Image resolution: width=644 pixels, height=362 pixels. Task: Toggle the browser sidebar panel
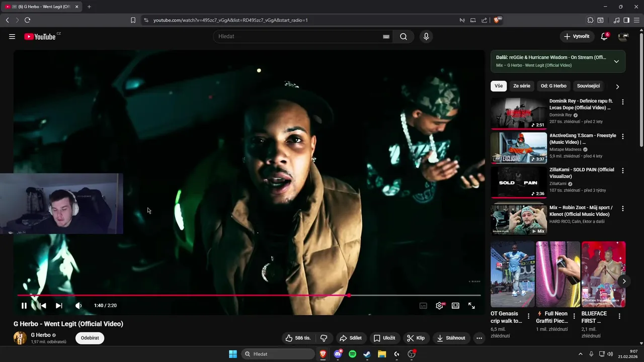tap(626, 20)
